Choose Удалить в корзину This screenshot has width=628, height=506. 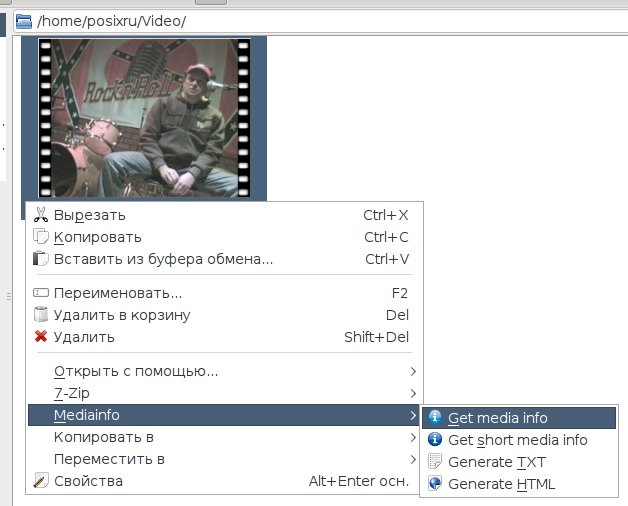tap(224, 315)
